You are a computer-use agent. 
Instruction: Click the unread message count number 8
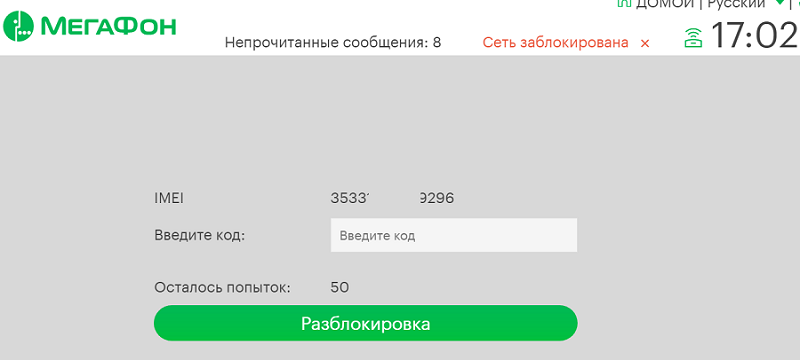point(437,43)
